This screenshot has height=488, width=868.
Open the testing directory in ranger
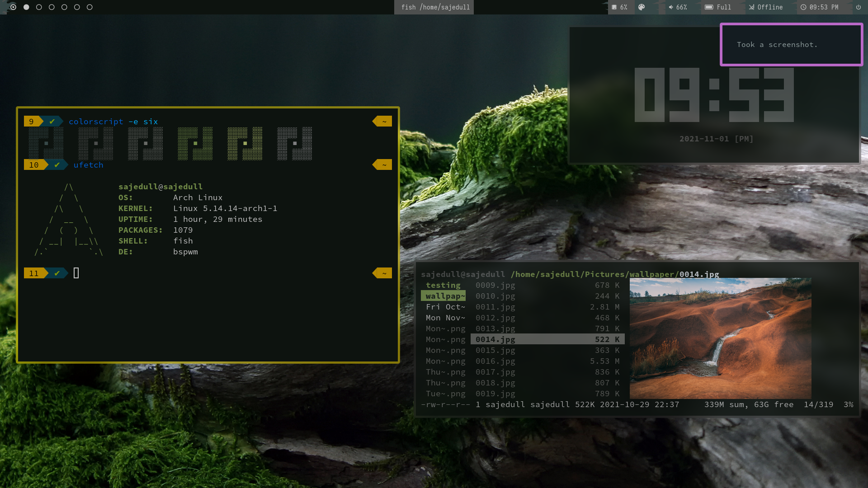[443, 285]
